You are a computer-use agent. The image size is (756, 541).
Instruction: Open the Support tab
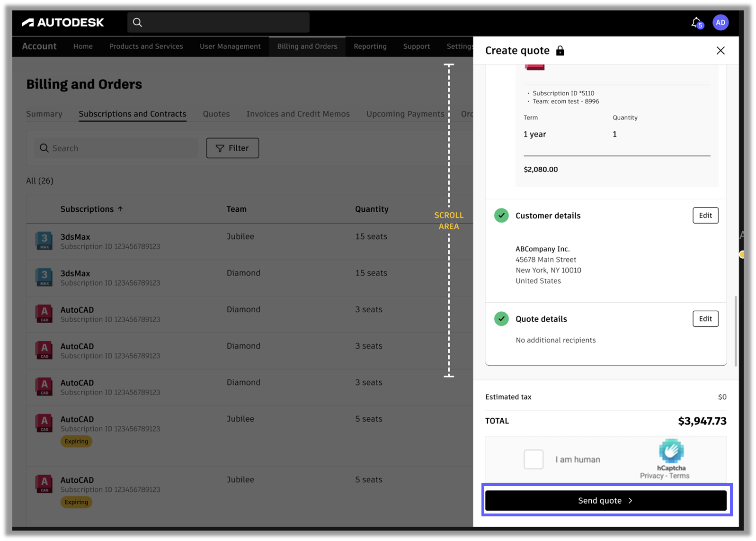417,46
